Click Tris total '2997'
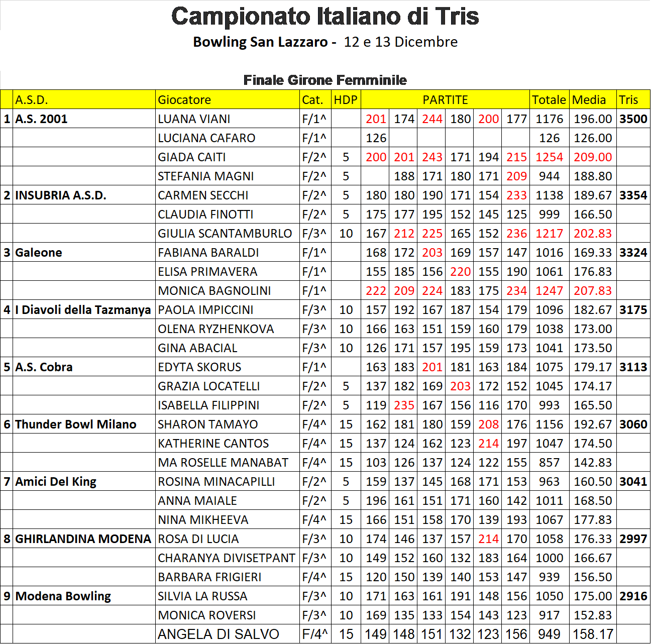651x644 pixels. 633,539
